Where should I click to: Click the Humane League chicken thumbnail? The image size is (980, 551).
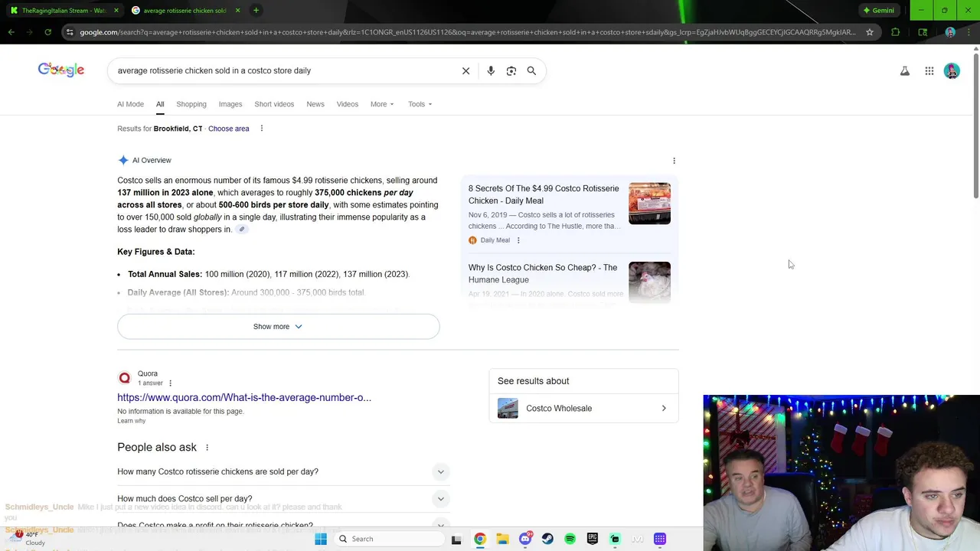[649, 282]
